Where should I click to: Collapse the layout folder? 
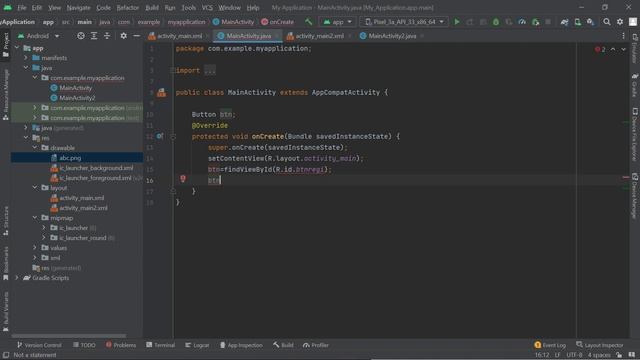click(35, 188)
